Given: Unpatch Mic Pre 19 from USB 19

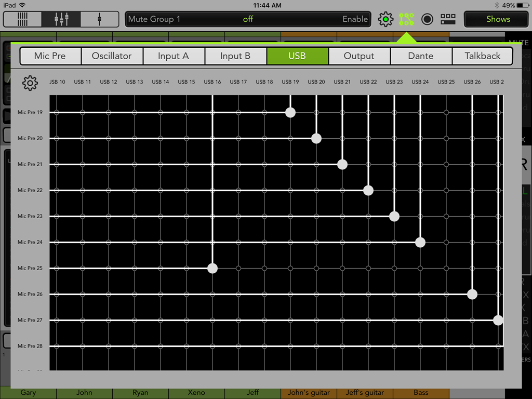Looking at the screenshot, I should click(x=290, y=112).
